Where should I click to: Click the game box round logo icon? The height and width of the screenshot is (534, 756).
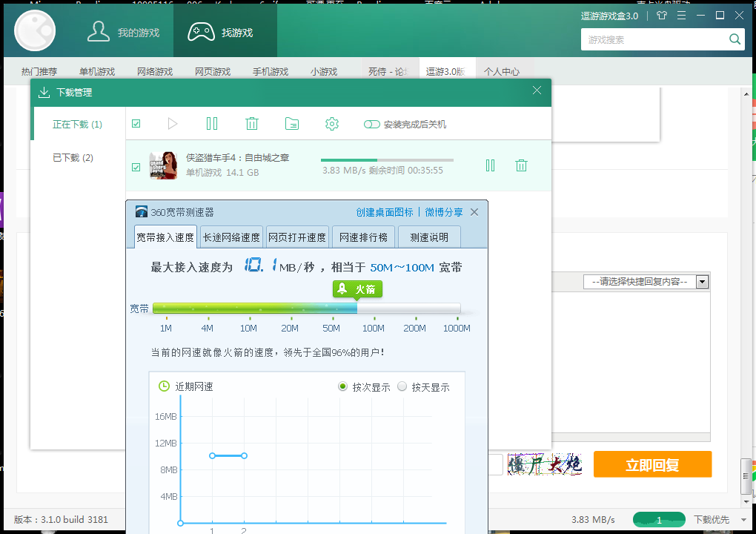pyautogui.click(x=35, y=30)
